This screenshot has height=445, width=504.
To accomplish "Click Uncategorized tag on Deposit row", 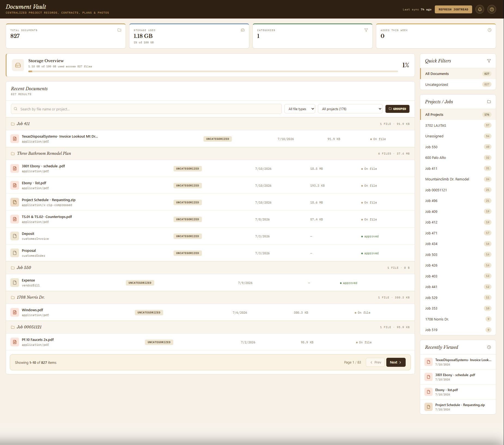I will coord(187,236).
